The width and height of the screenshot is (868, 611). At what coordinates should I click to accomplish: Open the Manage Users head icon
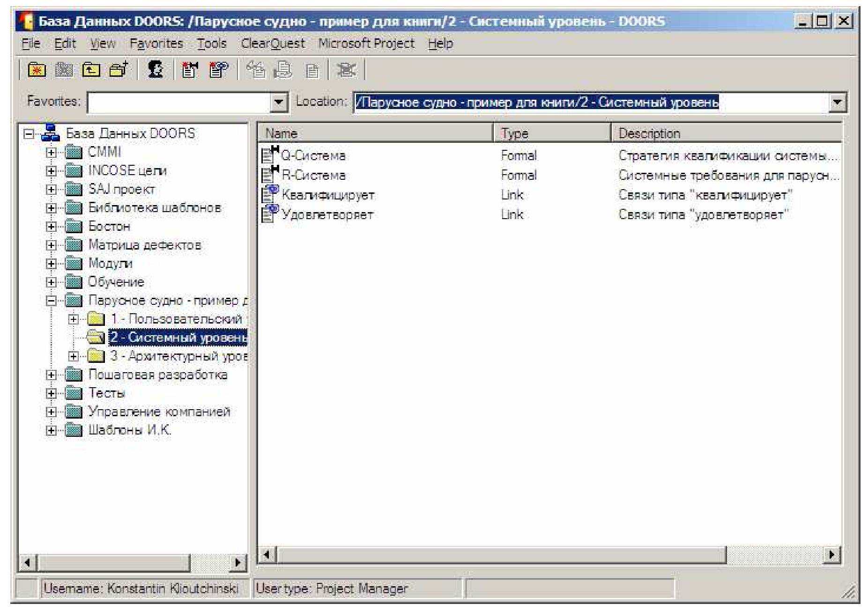click(156, 70)
